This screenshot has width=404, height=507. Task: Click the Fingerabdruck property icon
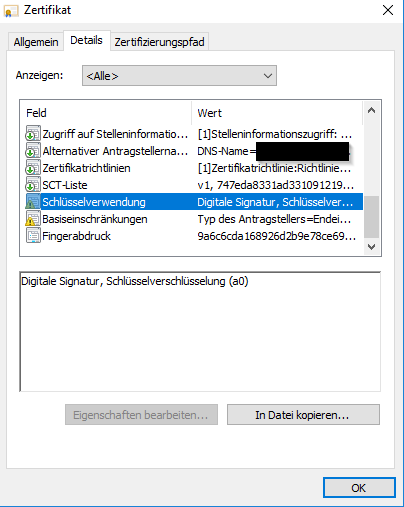click(x=33, y=236)
